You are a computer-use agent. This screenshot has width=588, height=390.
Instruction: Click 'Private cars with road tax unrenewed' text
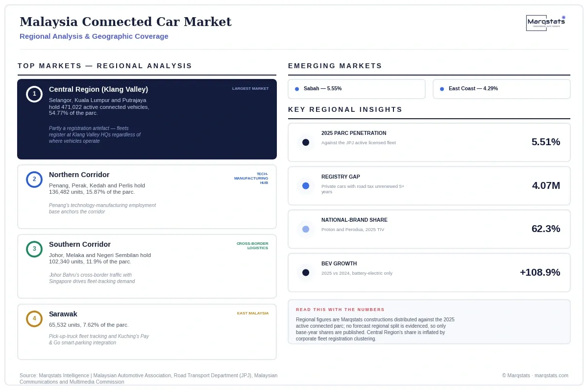coord(363,189)
